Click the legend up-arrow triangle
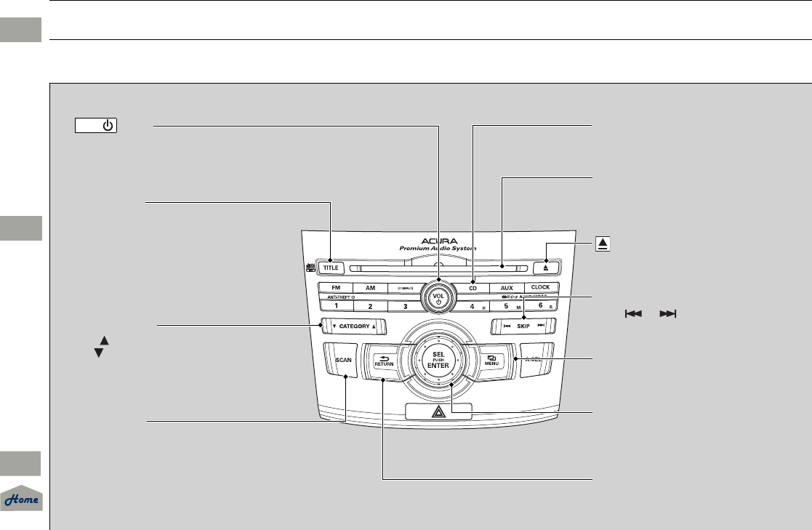Screen dimensions: 812x530 pos(104,340)
